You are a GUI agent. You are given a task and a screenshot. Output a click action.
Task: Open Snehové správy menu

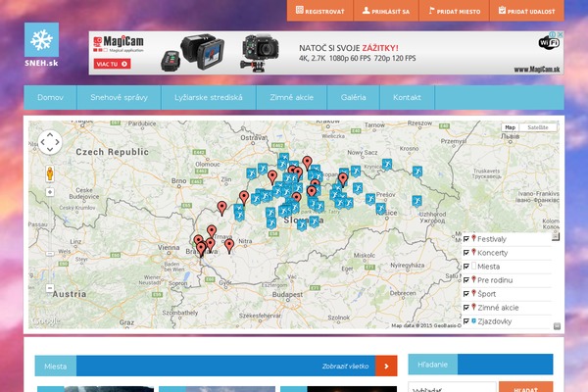point(119,98)
